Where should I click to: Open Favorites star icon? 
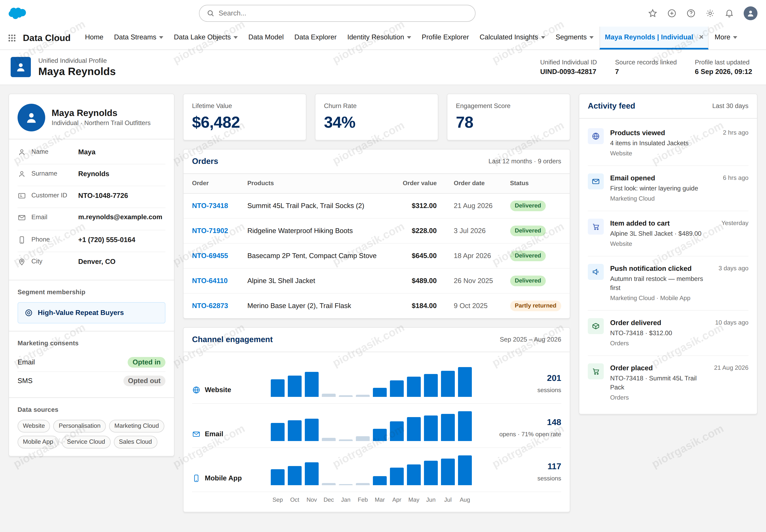click(652, 13)
